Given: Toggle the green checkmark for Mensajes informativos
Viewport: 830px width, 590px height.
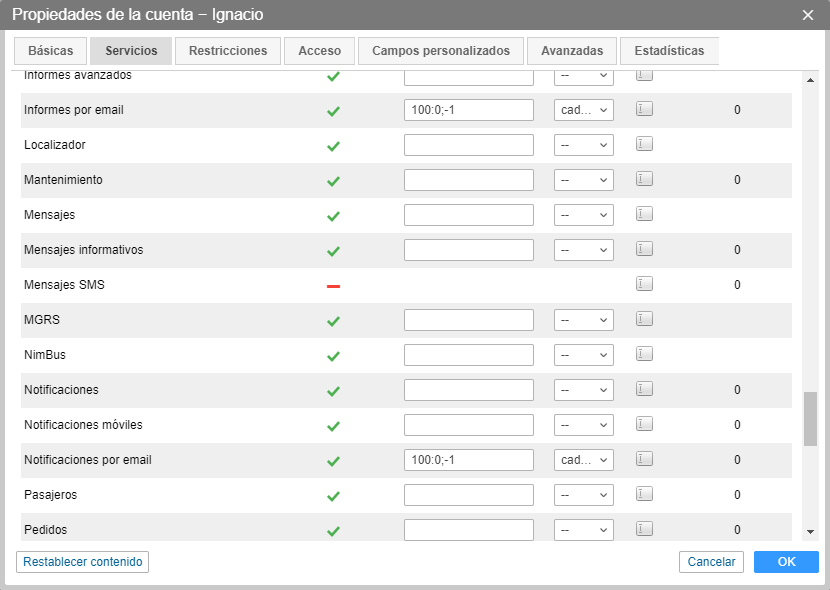Looking at the screenshot, I should point(334,251).
